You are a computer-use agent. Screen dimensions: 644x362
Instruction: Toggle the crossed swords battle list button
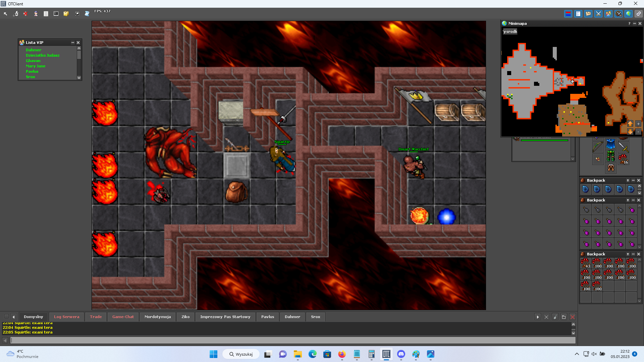[x=598, y=14]
